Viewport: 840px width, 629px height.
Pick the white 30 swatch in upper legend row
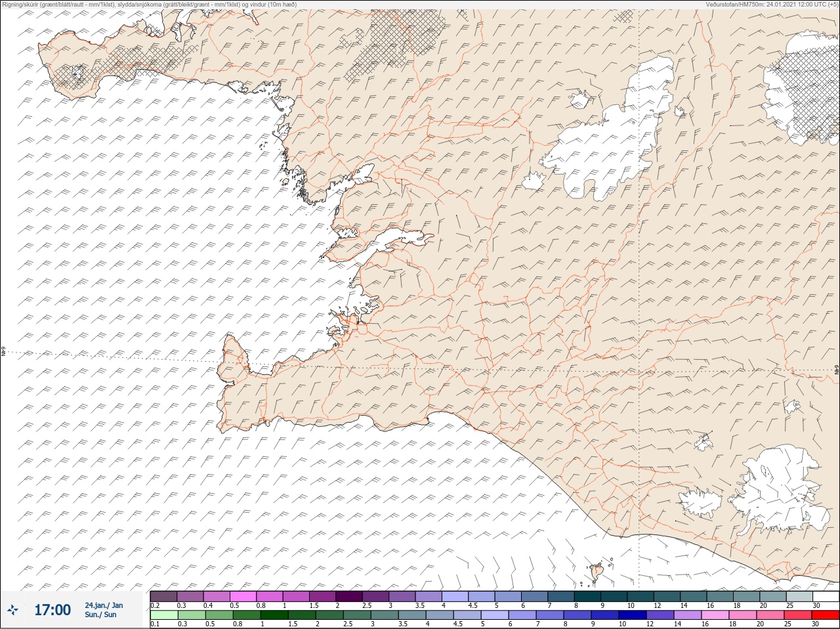click(826, 596)
